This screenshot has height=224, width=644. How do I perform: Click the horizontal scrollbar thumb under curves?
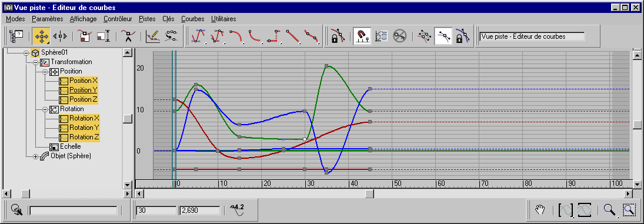[x=370, y=193]
